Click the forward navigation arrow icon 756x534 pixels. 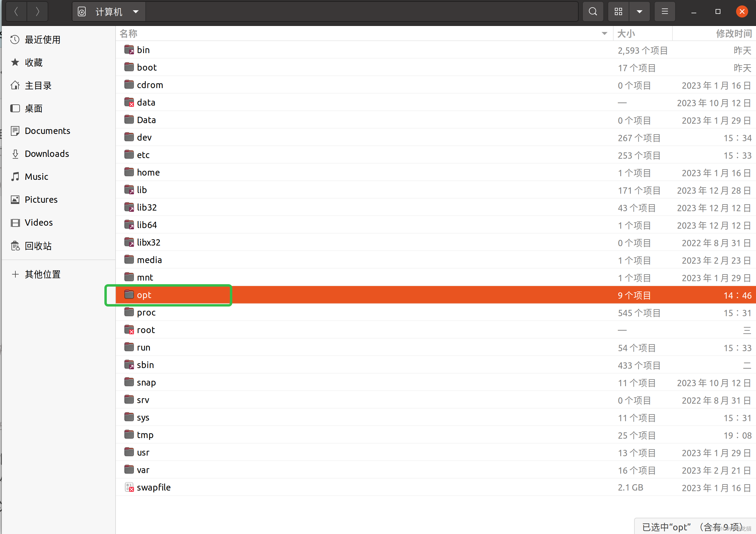tap(38, 11)
